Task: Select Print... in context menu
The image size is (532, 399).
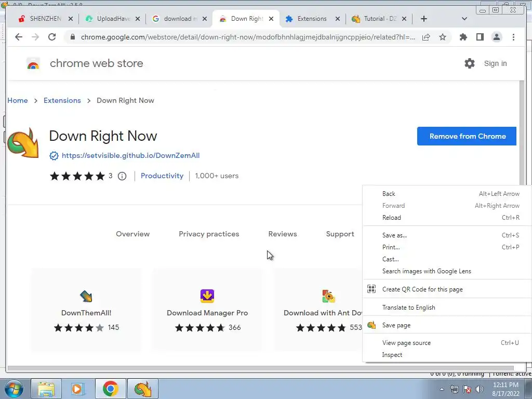Action: click(447, 247)
